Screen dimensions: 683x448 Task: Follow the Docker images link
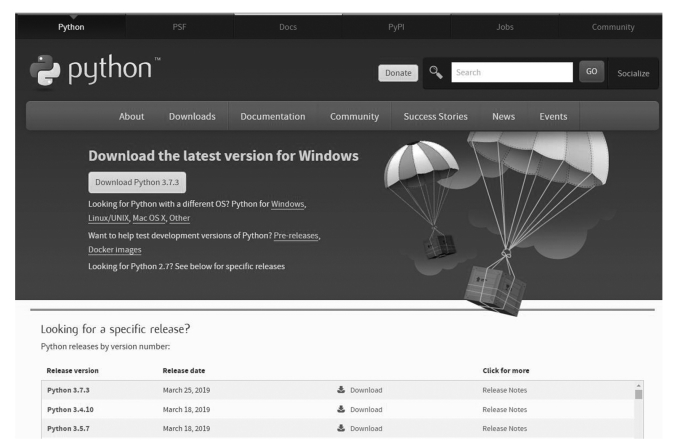tap(115, 249)
